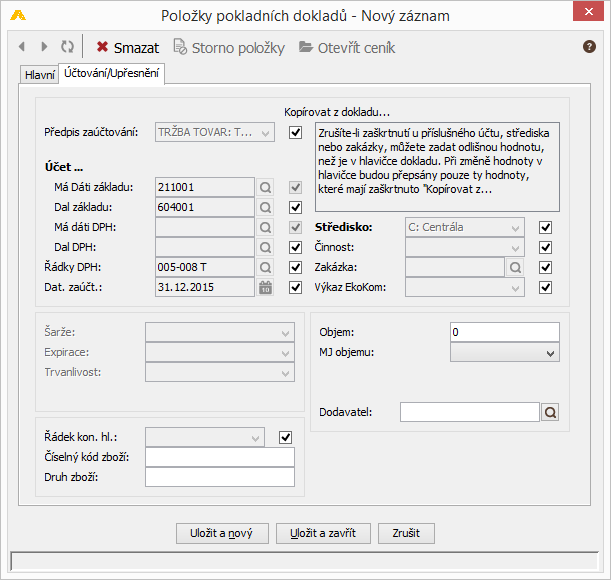Search supplier with Dodavatel lookup icon

point(550,412)
